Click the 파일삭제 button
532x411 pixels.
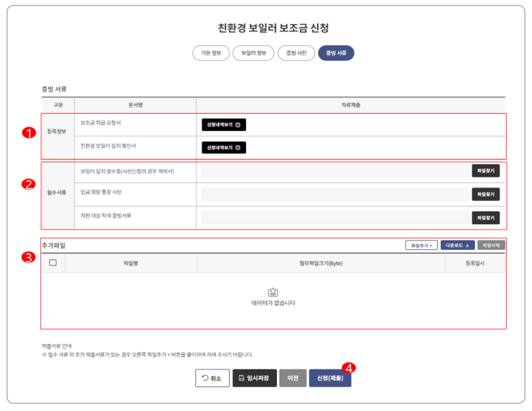pyautogui.click(x=491, y=245)
